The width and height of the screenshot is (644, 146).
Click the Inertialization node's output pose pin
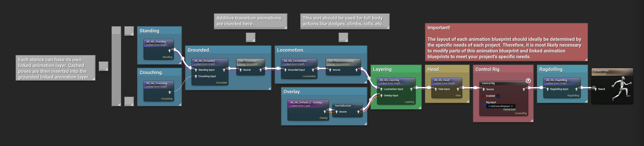358,112
